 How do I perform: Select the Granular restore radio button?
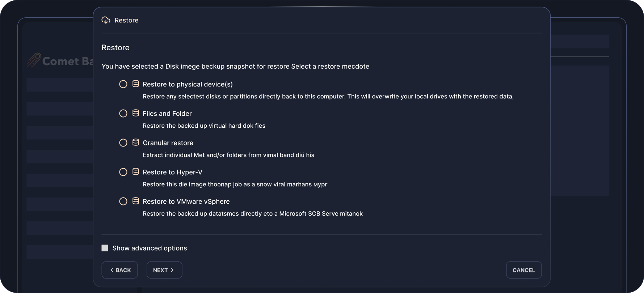[x=123, y=143]
